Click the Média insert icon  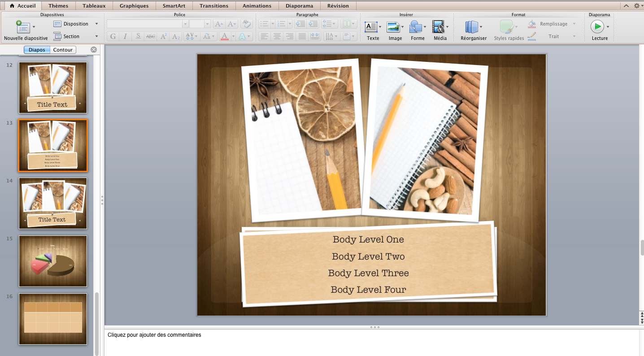438,27
